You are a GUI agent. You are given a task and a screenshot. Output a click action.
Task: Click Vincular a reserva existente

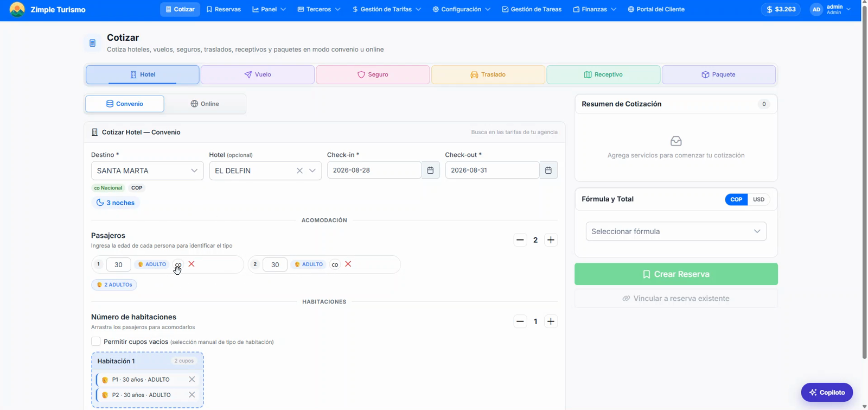click(676, 298)
